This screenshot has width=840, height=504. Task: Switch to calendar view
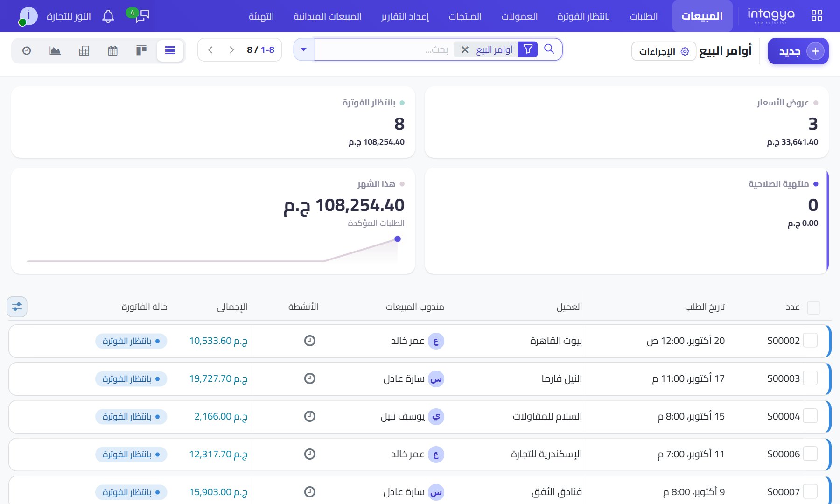click(x=112, y=50)
